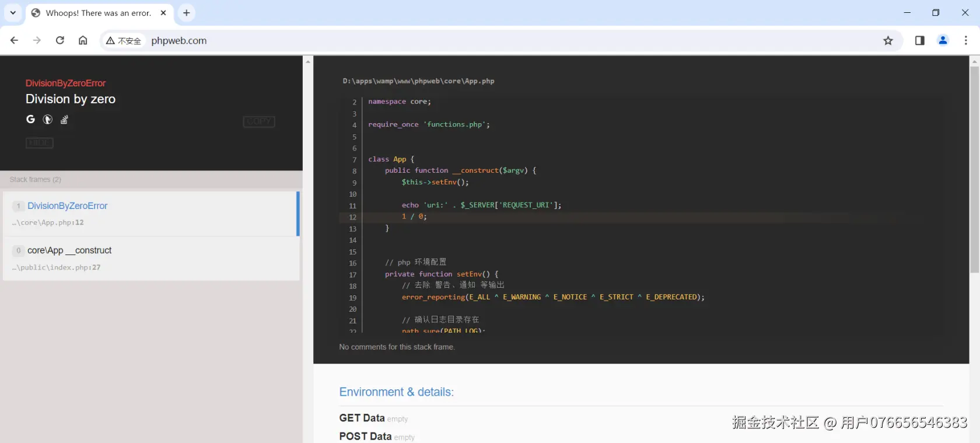Click the 'Stack frames (2)' header
The width and height of the screenshot is (980, 443).
[36, 179]
